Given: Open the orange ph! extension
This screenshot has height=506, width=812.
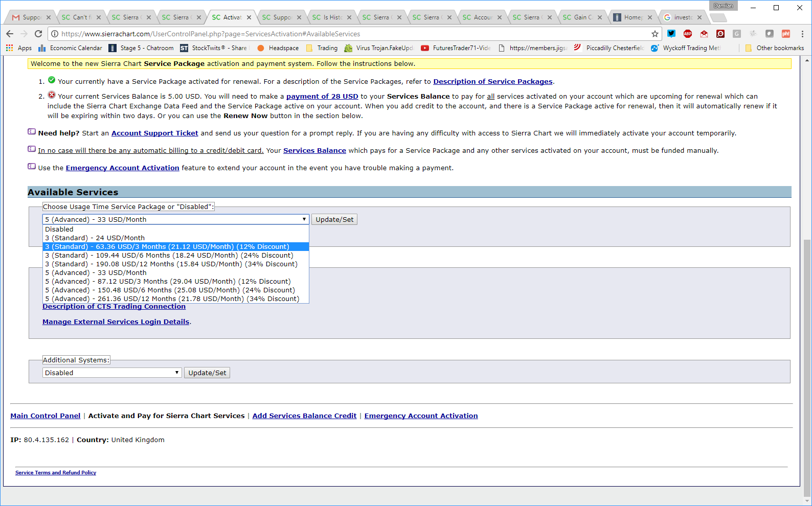Looking at the screenshot, I should [786, 34].
